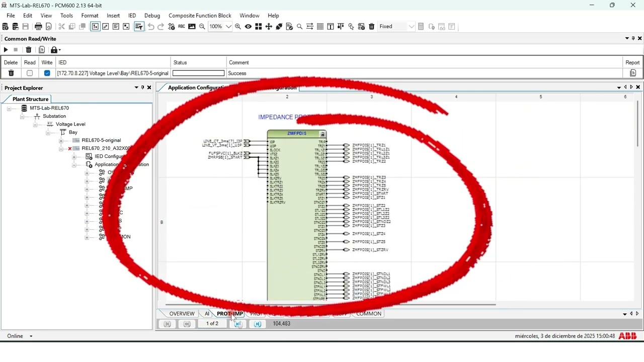
Task: Start Common Read/Write with play button
Action: [6, 50]
